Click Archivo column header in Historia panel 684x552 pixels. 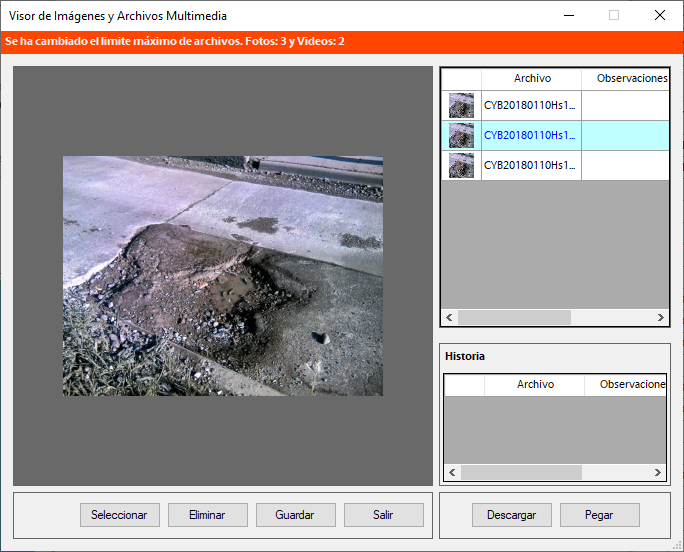[535, 384]
